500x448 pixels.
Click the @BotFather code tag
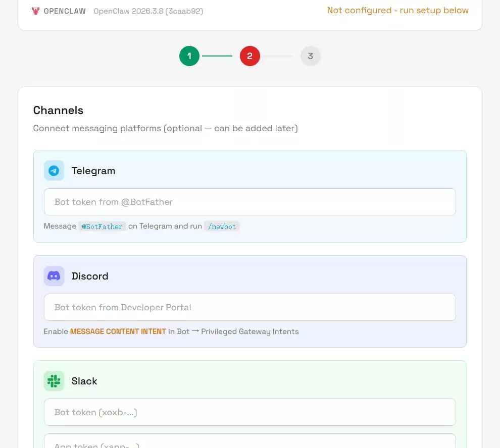pos(103,227)
